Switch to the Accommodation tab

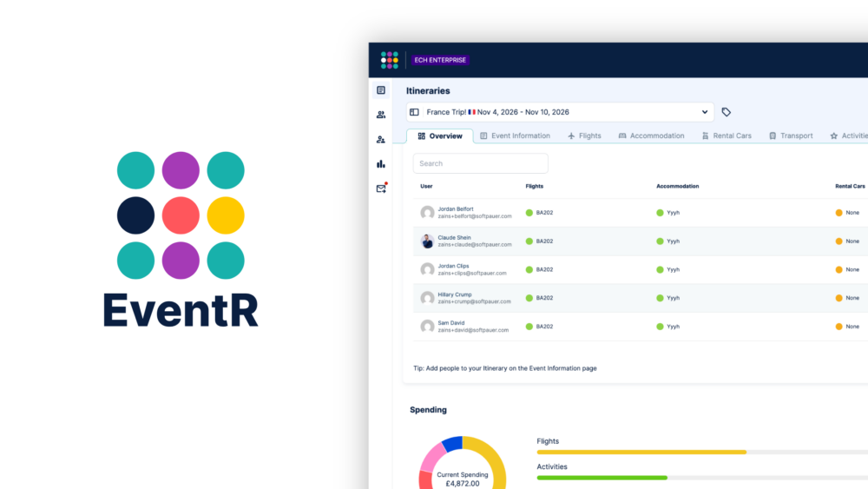click(652, 135)
